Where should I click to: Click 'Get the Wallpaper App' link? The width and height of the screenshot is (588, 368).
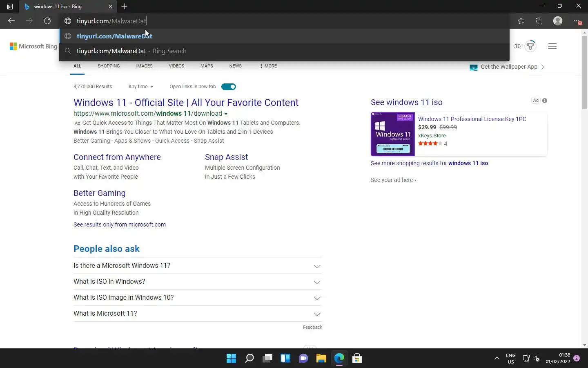(509, 67)
